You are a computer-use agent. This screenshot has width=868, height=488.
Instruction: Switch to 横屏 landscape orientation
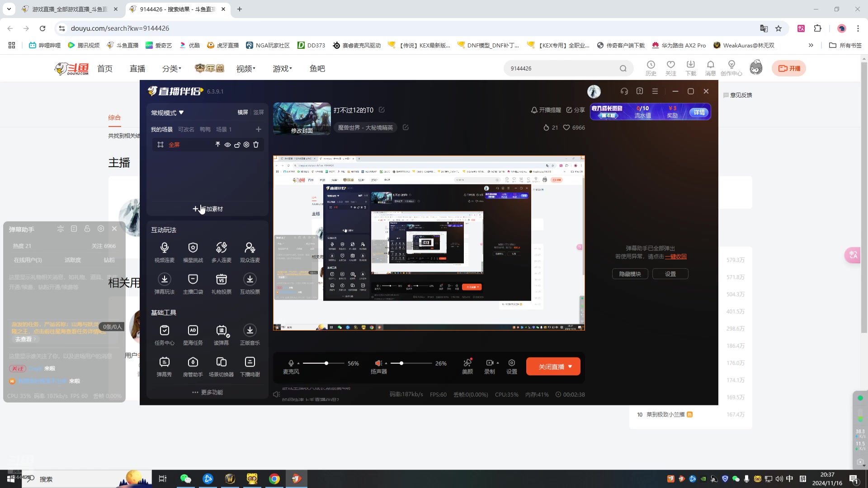coord(243,112)
